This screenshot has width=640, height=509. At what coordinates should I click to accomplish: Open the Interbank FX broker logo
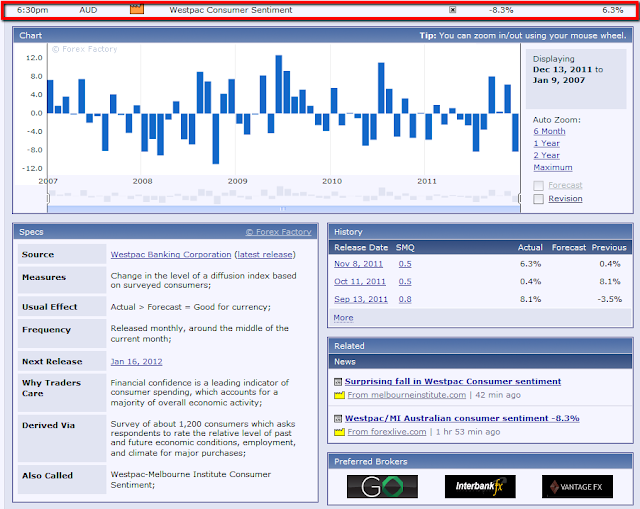(x=473, y=487)
